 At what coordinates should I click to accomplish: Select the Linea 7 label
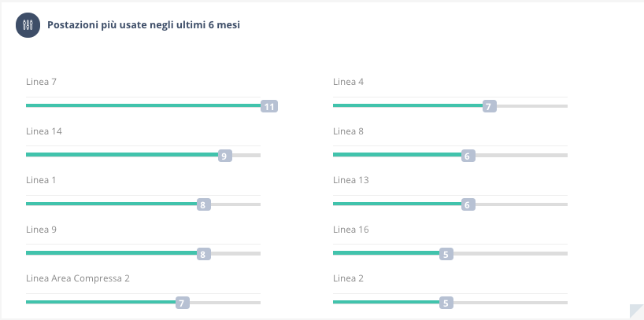click(x=41, y=82)
